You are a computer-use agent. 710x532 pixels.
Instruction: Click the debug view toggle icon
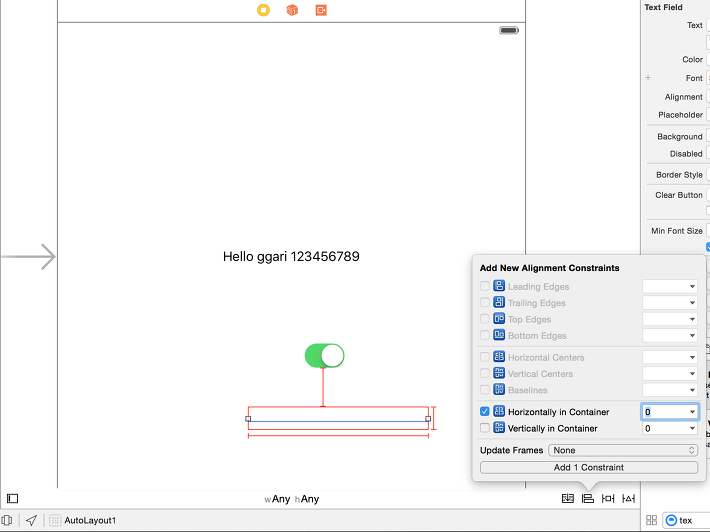pyautogui.click(x=6, y=520)
